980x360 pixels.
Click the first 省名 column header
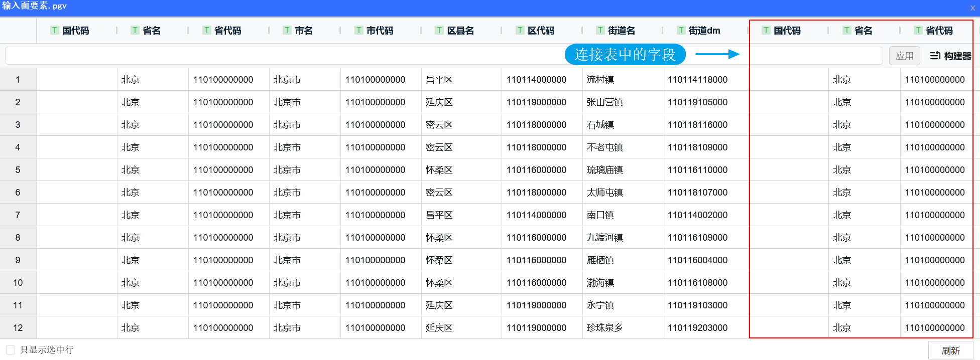pos(152,31)
